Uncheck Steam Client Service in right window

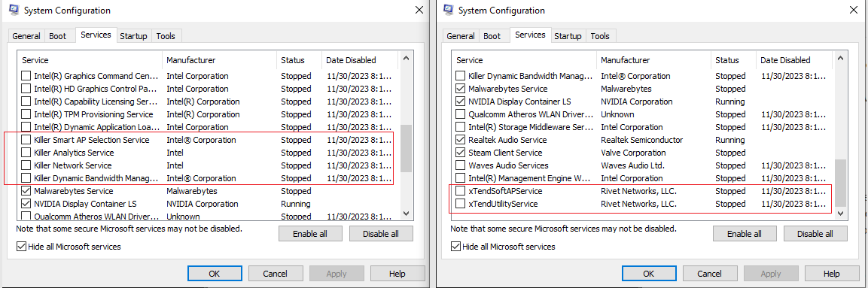460,153
